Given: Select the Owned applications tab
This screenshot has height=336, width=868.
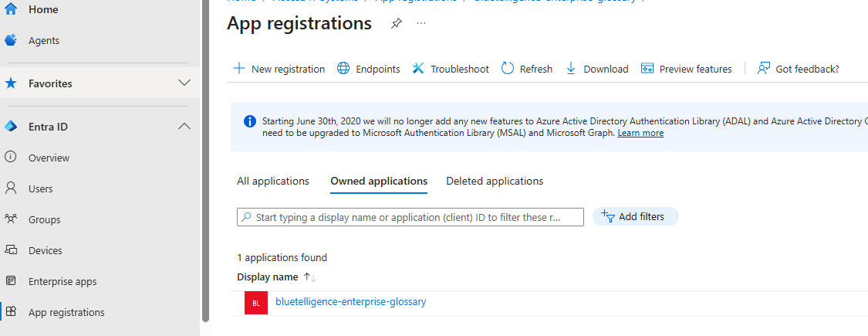Looking at the screenshot, I should pos(379,182).
